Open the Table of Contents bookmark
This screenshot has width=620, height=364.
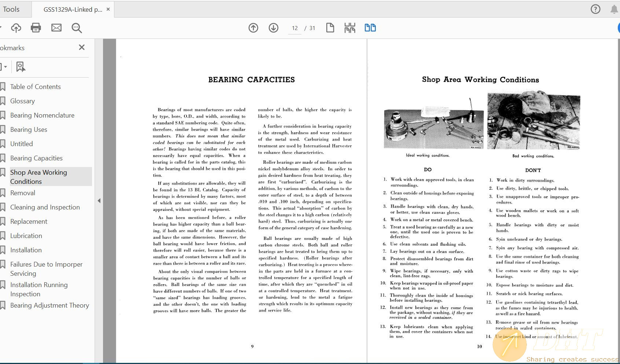pyautogui.click(x=36, y=87)
